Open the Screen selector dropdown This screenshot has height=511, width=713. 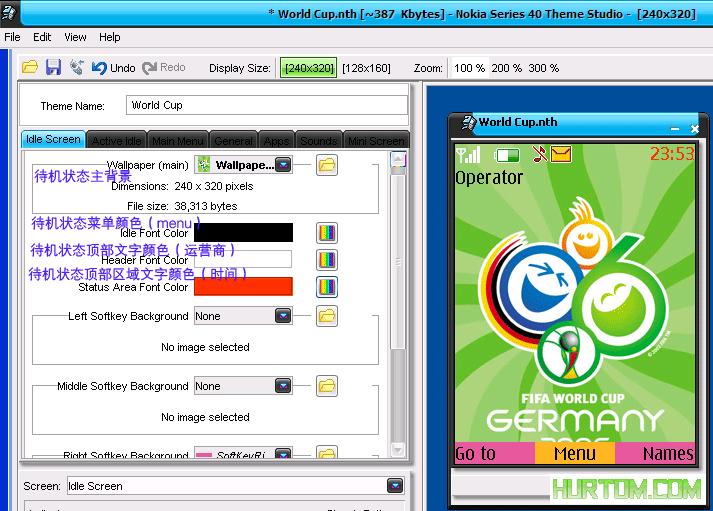point(395,486)
